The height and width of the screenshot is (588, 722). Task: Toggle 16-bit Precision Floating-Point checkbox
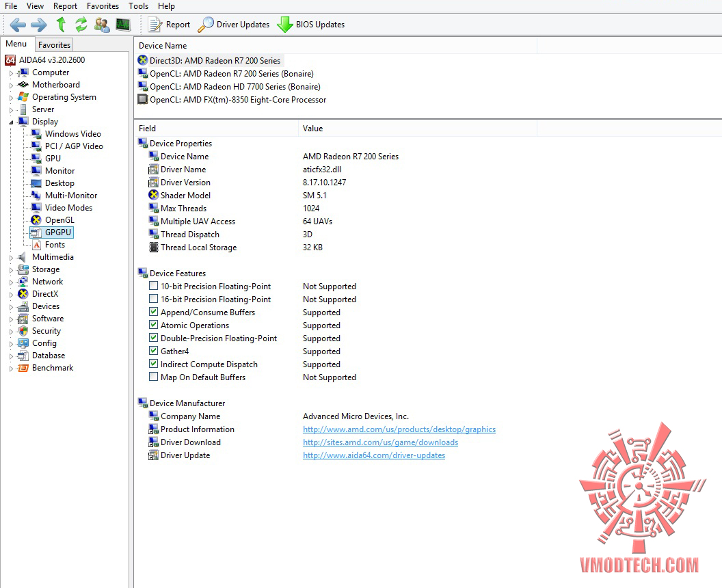click(x=153, y=298)
